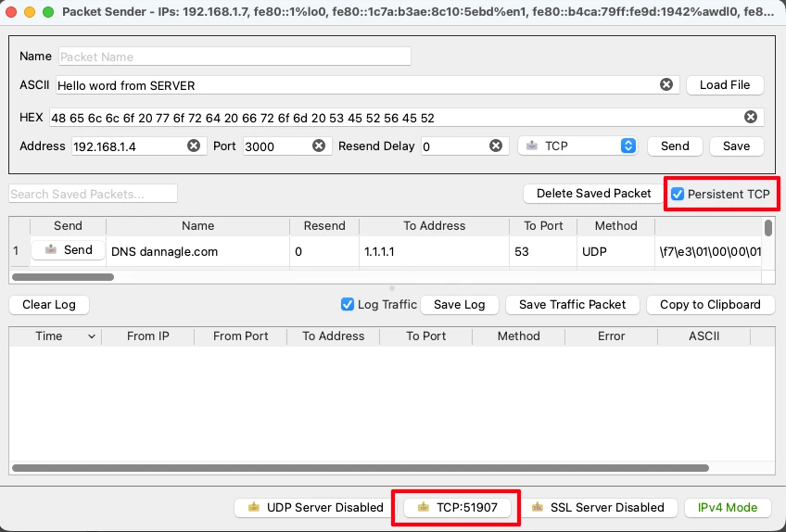786x532 pixels.
Task: Click the saved packets horizontal scrollbar
Action: 63,277
